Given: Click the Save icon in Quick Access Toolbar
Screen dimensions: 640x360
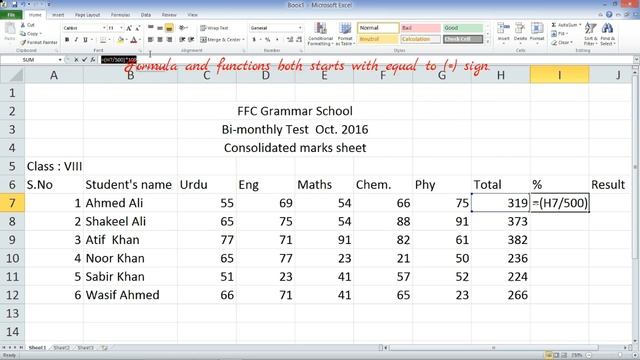Looking at the screenshot, I should [15, 4].
